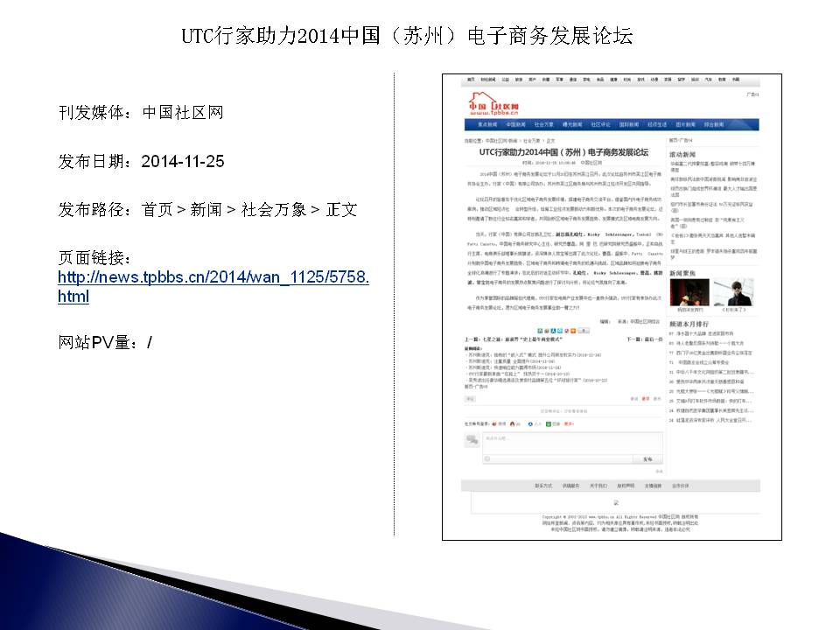Click the 发布 comment submit button

click(647, 459)
